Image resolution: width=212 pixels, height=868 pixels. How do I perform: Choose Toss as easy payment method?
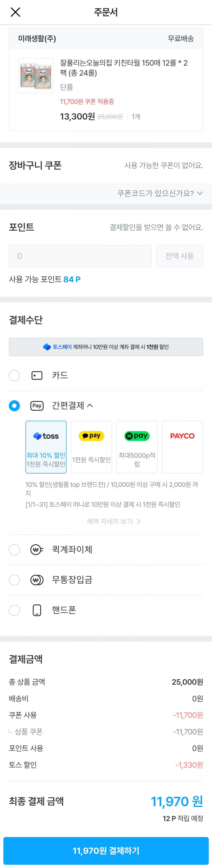click(x=46, y=447)
